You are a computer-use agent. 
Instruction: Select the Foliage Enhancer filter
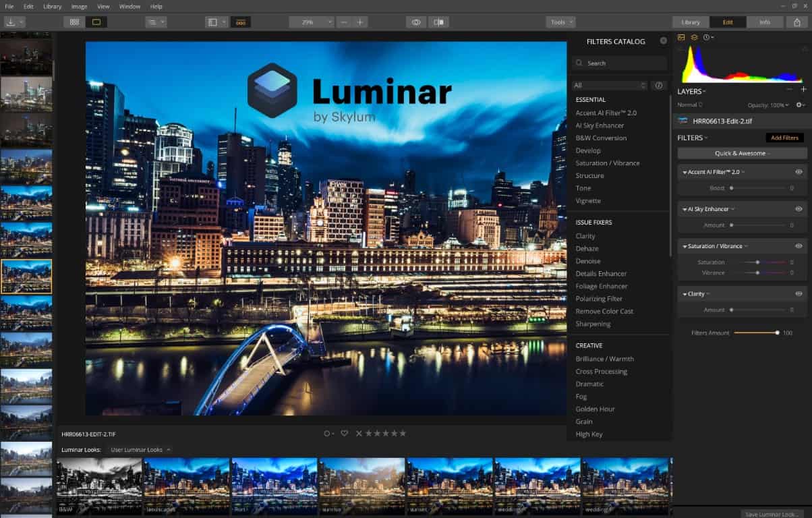pyautogui.click(x=601, y=287)
